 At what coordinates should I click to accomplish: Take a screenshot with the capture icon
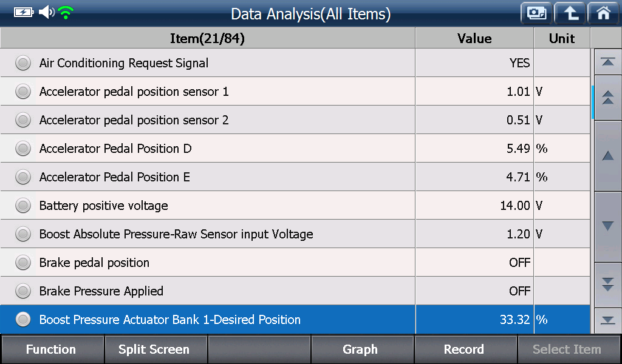tap(536, 13)
